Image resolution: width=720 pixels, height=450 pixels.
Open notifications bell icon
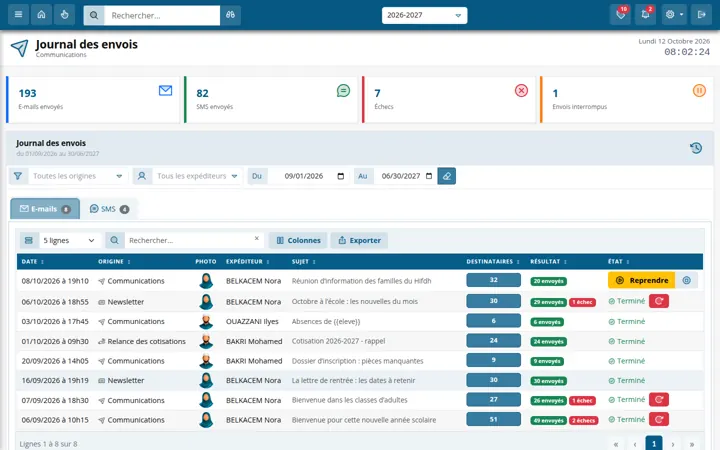pyautogui.click(x=645, y=15)
